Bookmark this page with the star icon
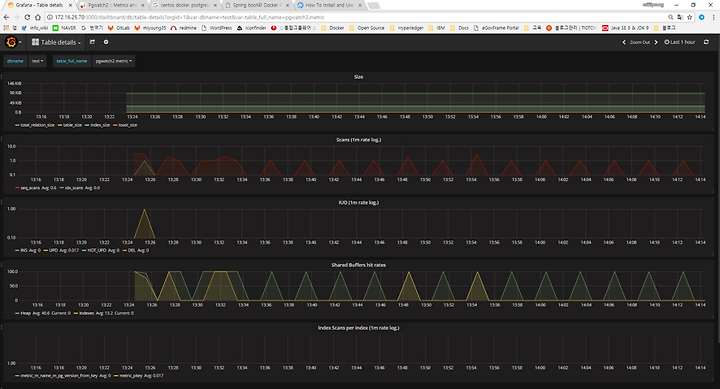The height and width of the screenshot is (389, 720). tap(689, 17)
